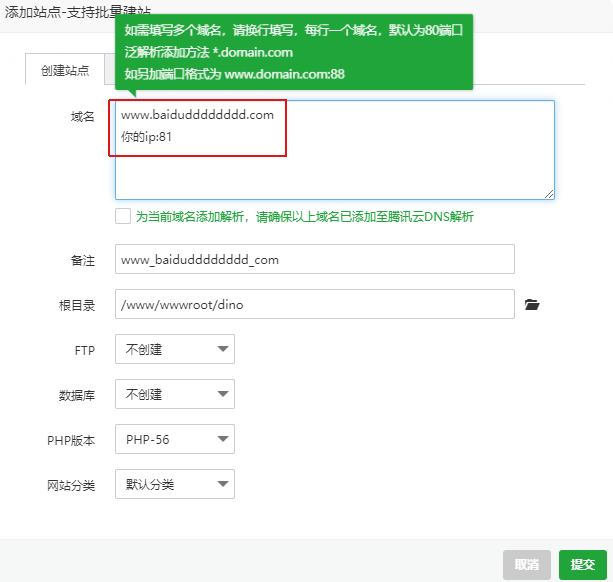Click tooltip line with *.domain.com
Image resolution: width=613 pixels, height=582 pixels.
click(208, 52)
